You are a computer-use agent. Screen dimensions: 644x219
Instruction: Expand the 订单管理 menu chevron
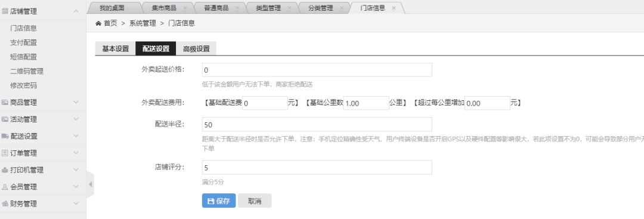pyautogui.click(x=76, y=153)
